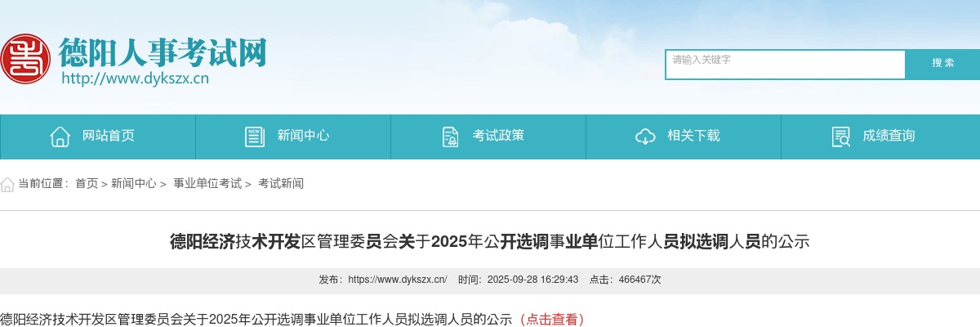The width and height of the screenshot is (980, 327).
Task: Follow the 考试新闻 breadcrumb link
Action: (x=281, y=184)
